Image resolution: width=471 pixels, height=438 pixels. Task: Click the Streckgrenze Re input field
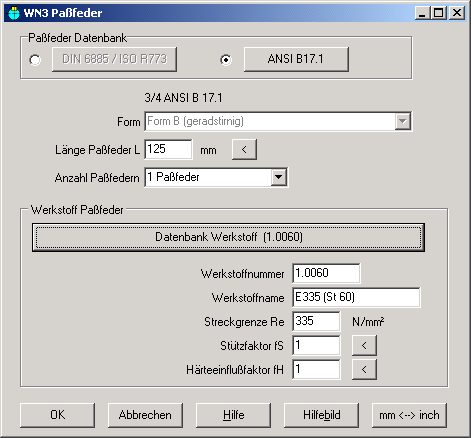[x=316, y=321]
